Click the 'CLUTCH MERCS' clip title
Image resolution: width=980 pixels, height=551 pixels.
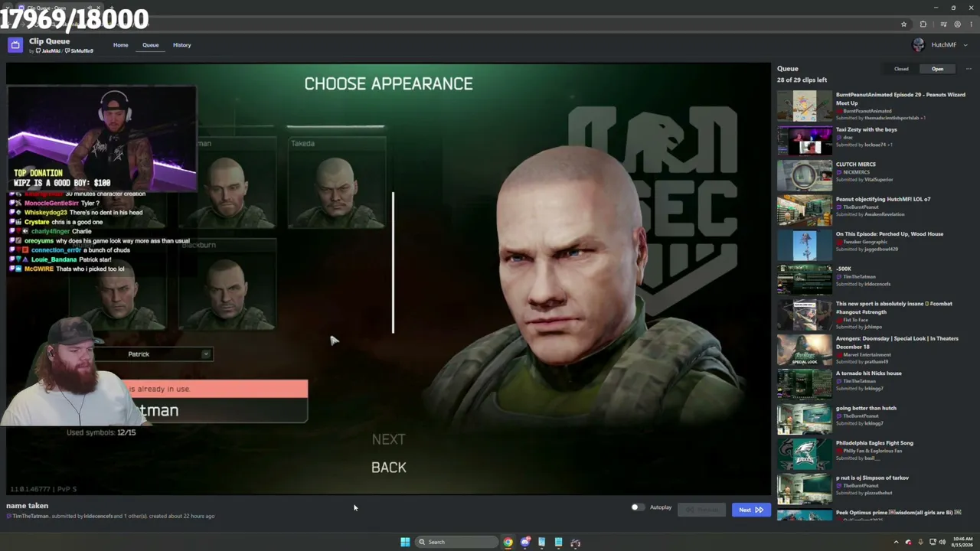pyautogui.click(x=856, y=165)
